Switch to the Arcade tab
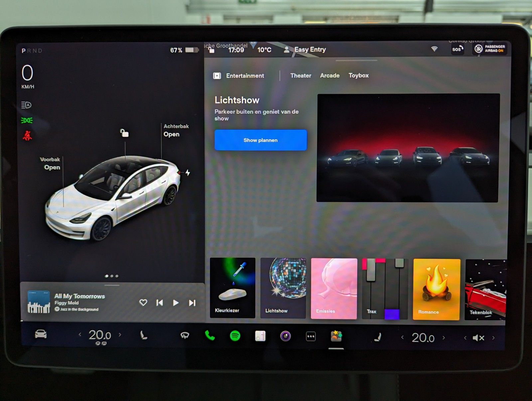 pyautogui.click(x=330, y=76)
